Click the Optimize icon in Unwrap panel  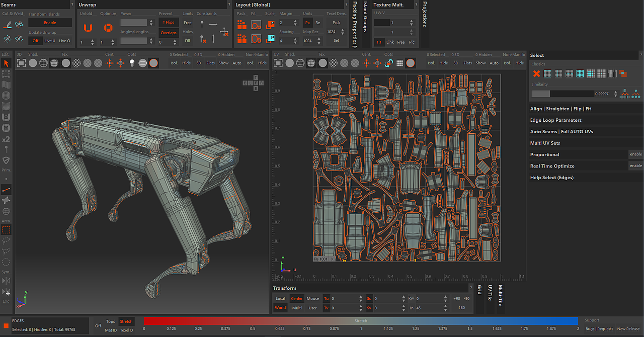pyautogui.click(x=108, y=28)
